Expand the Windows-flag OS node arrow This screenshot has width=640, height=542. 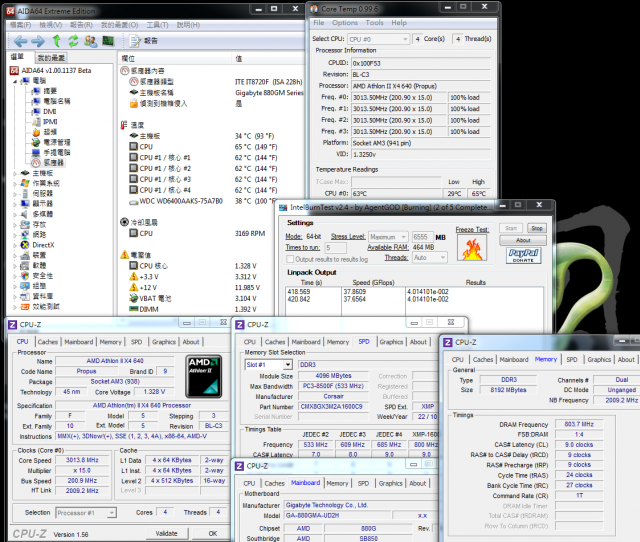point(15,184)
